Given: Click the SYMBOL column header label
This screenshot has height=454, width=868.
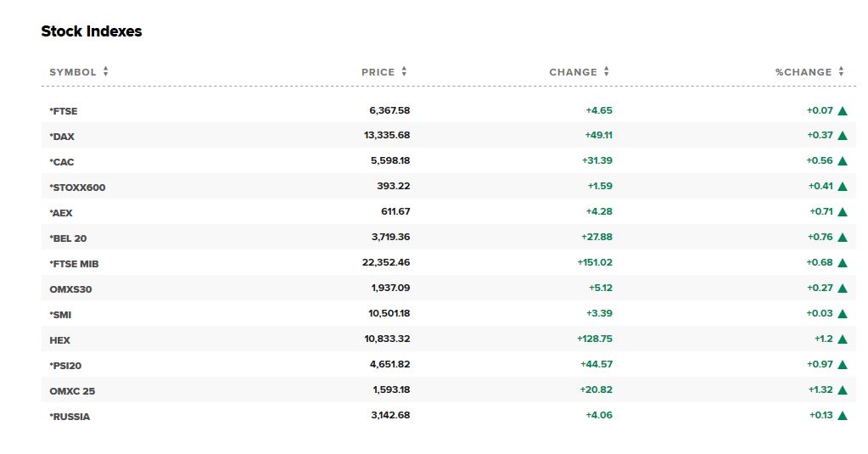Looking at the screenshot, I should (72, 72).
